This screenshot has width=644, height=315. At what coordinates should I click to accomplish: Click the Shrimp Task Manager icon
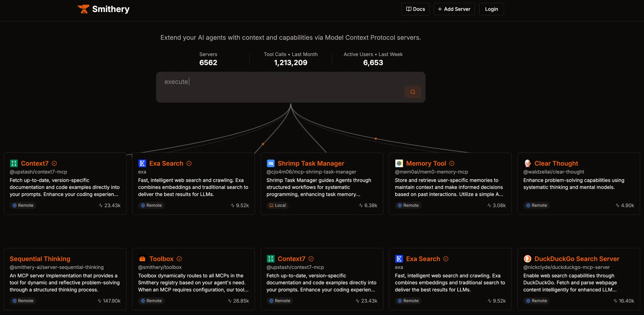[270, 163]
